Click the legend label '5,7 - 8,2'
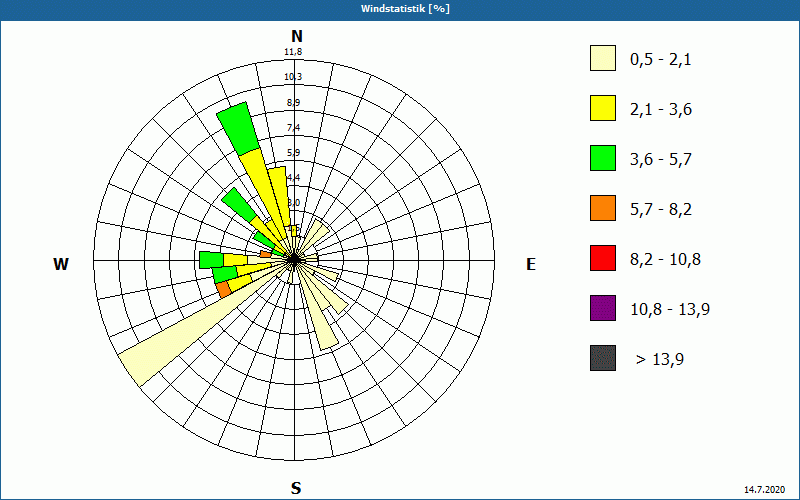Viewport: 800px width, 500px height. coord(661,210)
